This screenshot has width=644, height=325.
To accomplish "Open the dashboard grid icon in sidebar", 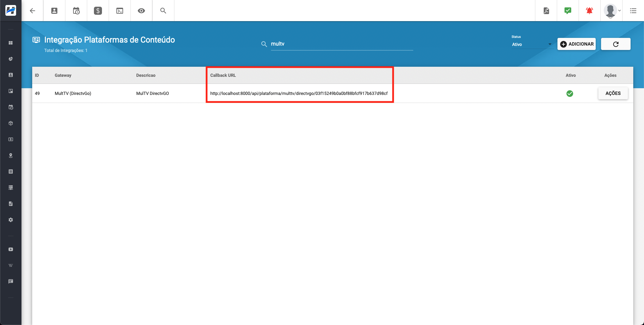I will tap(10, 43).
